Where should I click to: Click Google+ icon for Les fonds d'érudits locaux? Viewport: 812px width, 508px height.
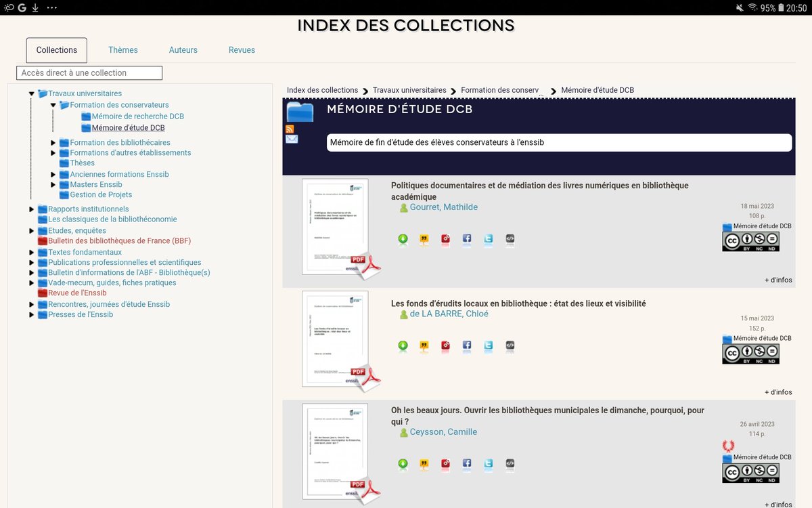click(x=446, y=345)
